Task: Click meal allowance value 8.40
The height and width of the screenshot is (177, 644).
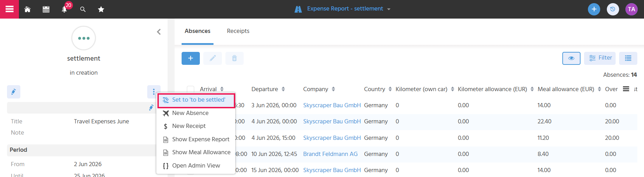Action: click(x=543, y=154)
